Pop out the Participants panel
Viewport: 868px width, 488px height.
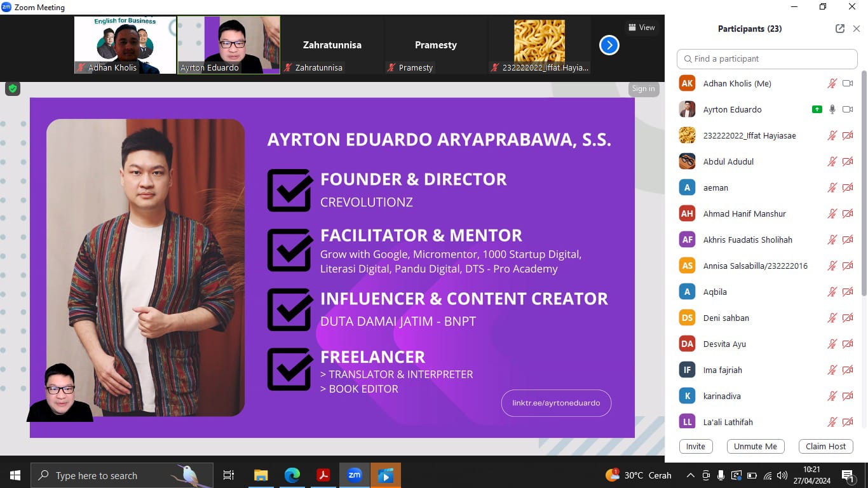pos(840,29)
